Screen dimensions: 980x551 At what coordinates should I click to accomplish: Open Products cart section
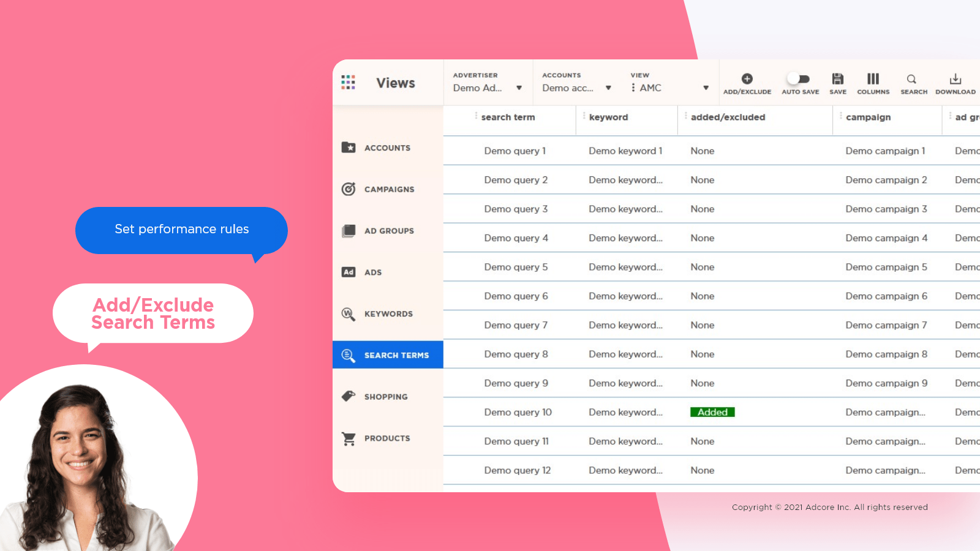point(386,438)
